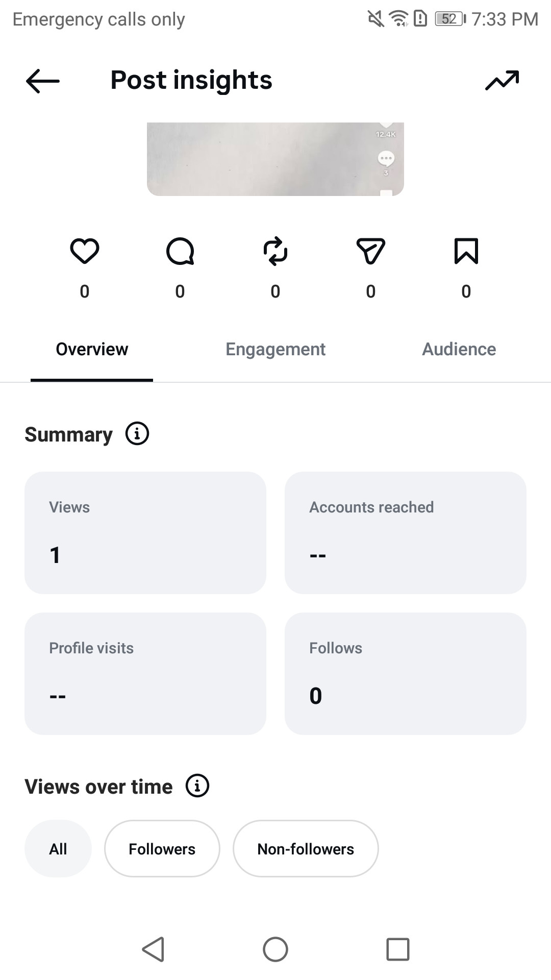
Task: Tap the heart likes icon
Action: point(85,251)
